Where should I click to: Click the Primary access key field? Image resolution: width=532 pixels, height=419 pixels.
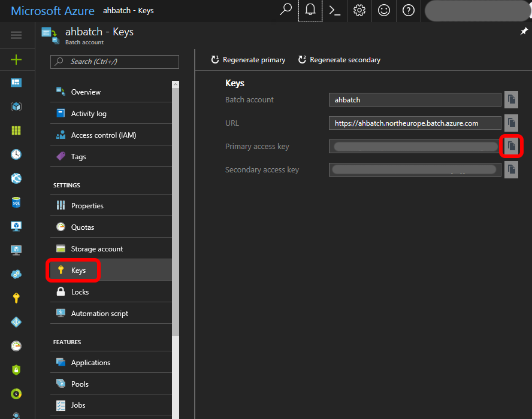415,146
